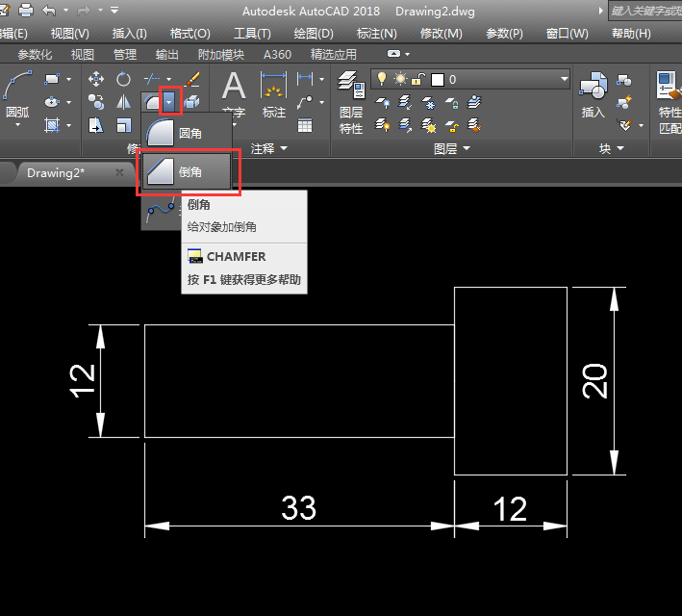682x616 pixels.
Task: Toggle layer 0 freeze sun icon
Action: coord(400,79)
